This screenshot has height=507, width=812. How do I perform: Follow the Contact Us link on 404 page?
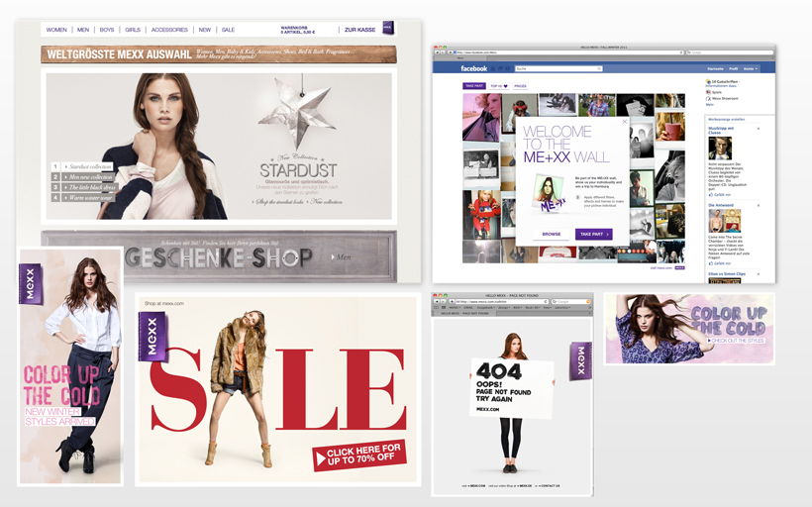pyautogui.click(x=549, y=486)
